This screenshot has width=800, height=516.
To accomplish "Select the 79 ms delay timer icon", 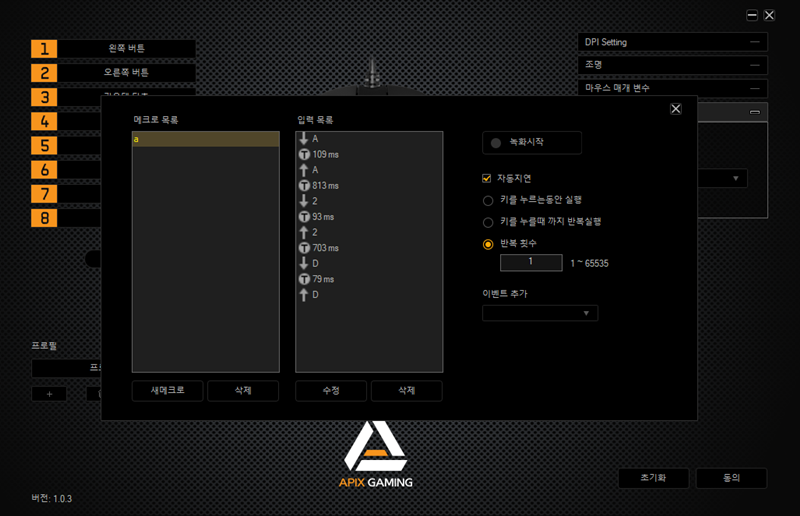I will (x=304, y=279).
